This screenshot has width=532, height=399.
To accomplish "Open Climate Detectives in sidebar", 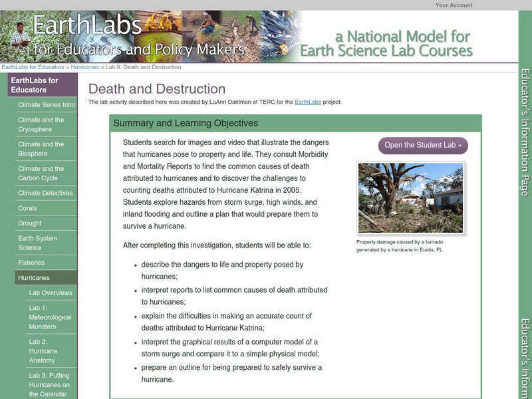I will pyautogui.click(x=46, y=193).
